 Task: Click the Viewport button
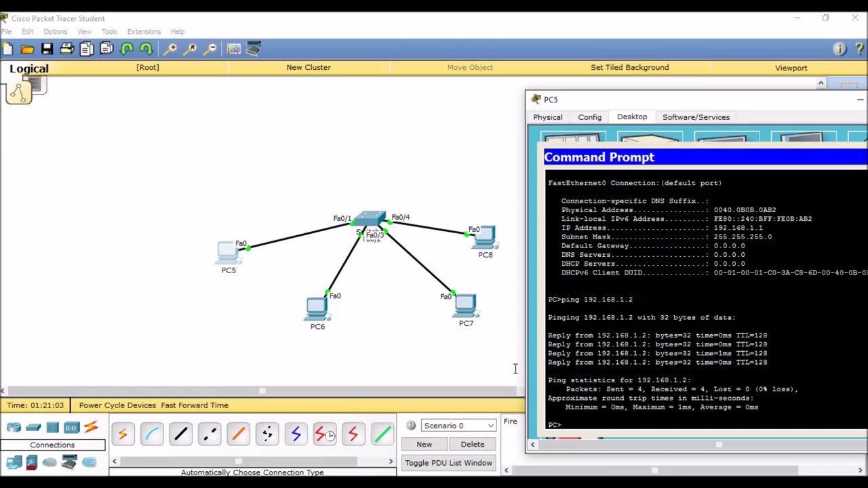point(791,68)
